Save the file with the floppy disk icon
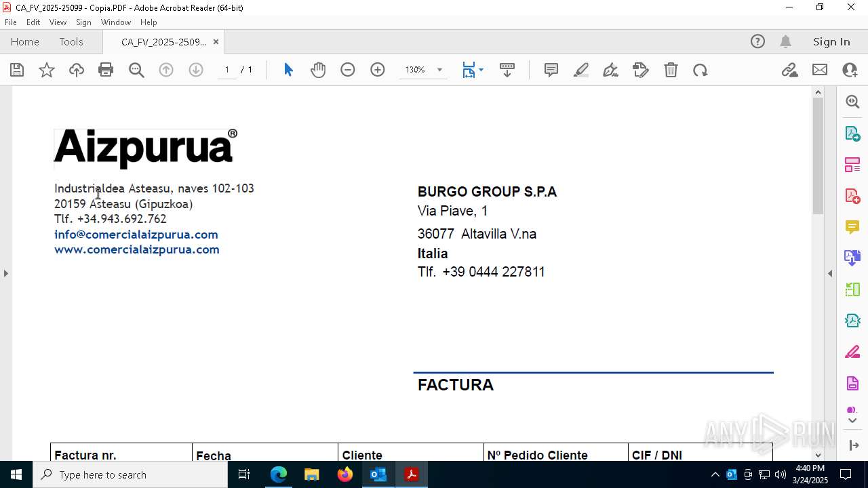Screen dimensions: 868x488 (17, 70)
